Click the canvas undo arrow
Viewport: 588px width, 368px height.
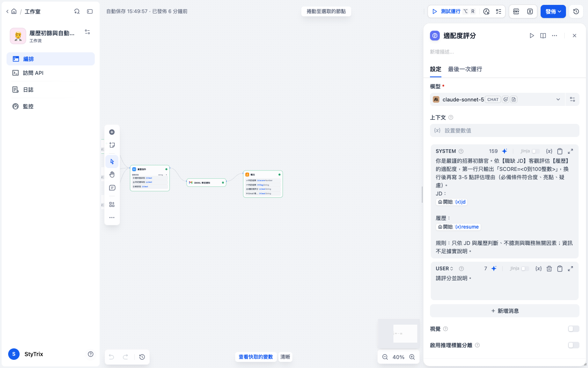click(111, 357)
